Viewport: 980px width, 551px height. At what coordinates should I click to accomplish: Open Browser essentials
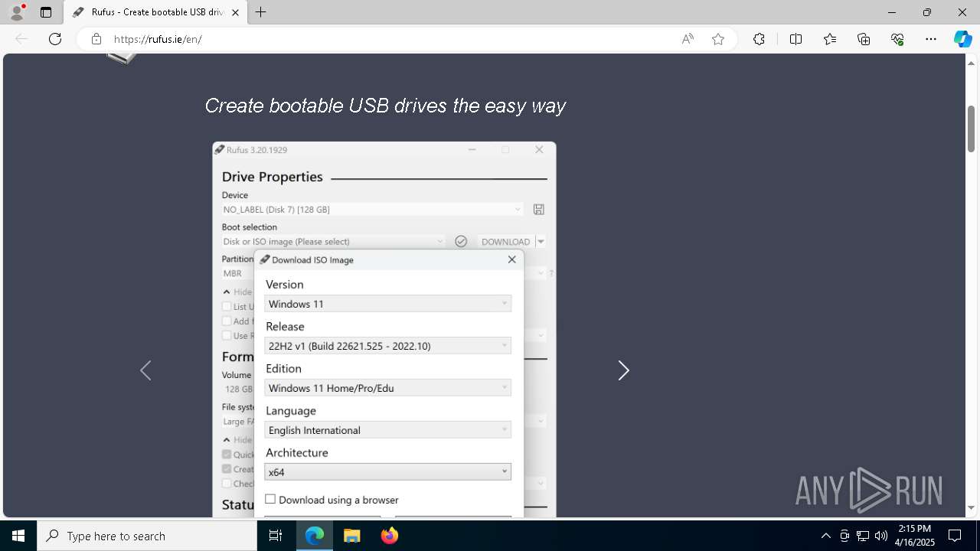click(x=897, y=39)
